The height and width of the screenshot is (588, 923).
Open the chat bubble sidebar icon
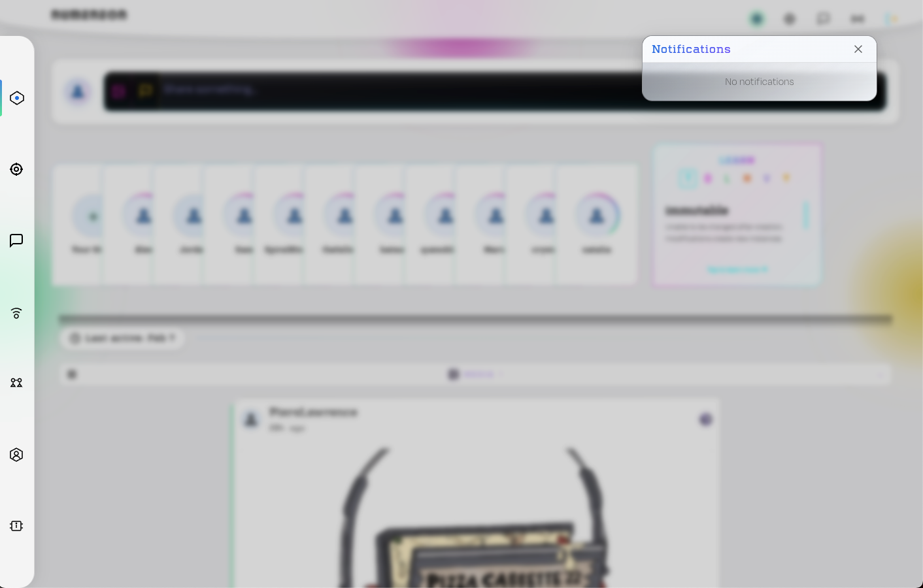(x=16, y=240)
